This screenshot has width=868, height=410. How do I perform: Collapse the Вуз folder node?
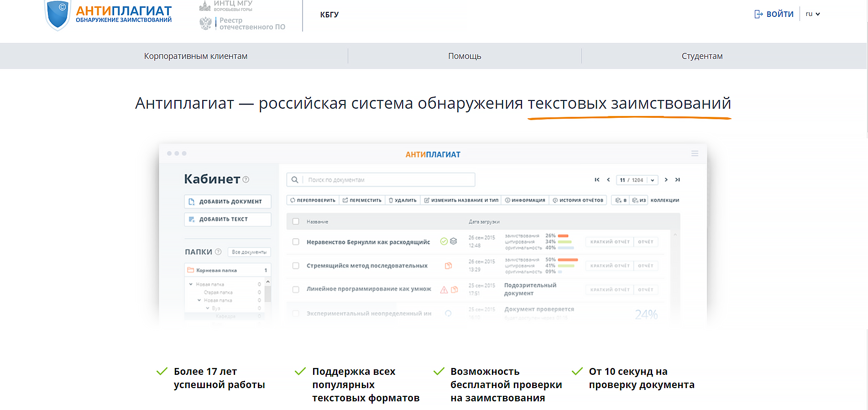coord(207,308)
